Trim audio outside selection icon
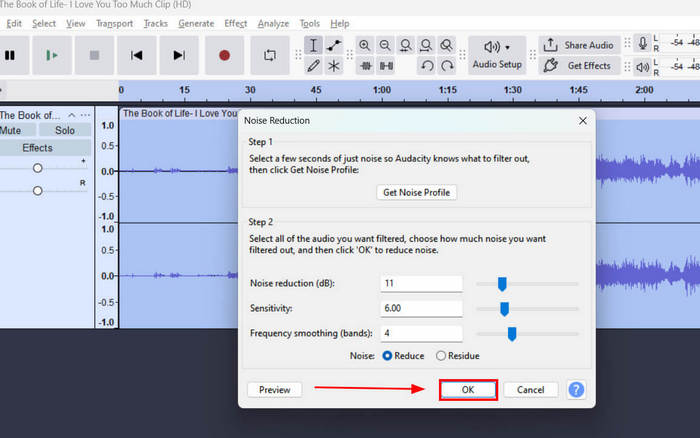This screenshot has height=438, width=700. pyautogui.click(x=366, y=66)
